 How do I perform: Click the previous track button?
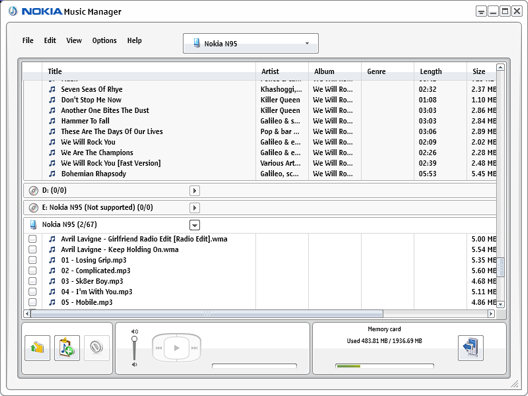pyautogui.click(x=159, y=348)
